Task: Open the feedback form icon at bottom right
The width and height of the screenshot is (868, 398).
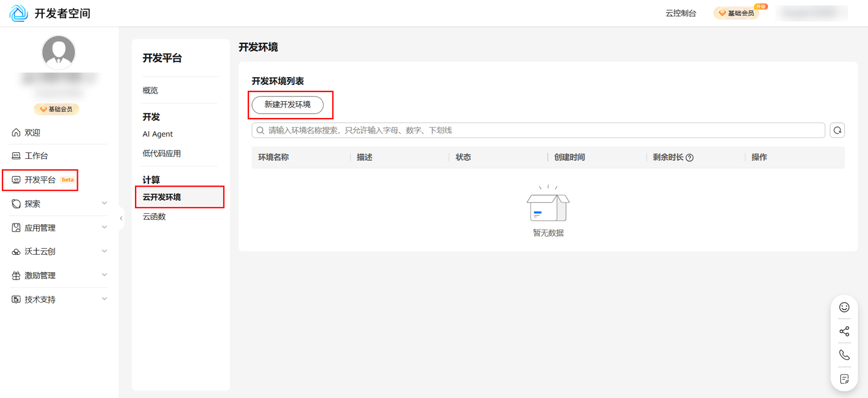Action: click(844, 379)
